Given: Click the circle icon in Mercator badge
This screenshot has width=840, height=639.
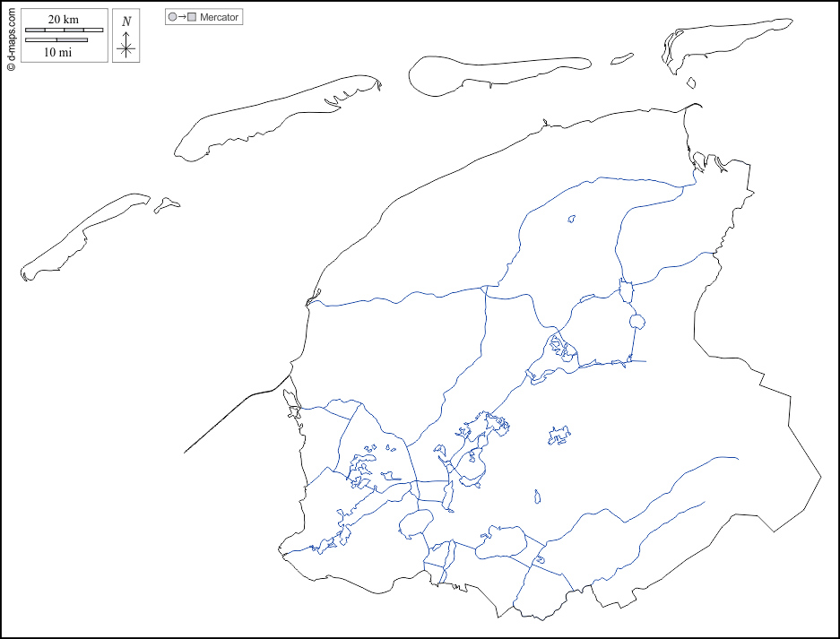Looking at the screenshot, I should point(172,17).
